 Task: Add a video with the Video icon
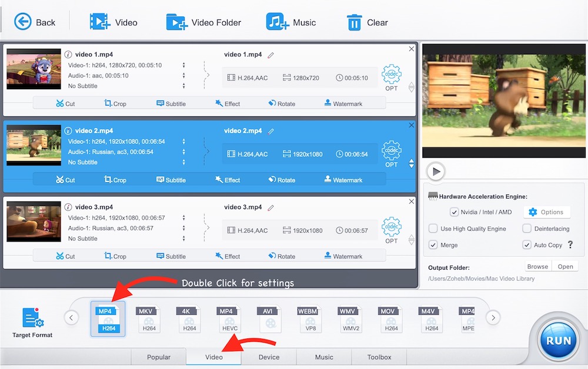[x=100, y=22]
